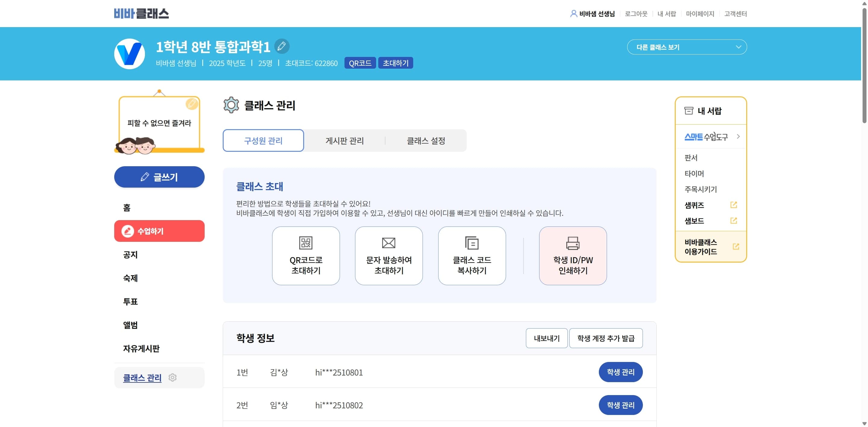Switch to 구성원 관리 tab
Image resolution: width=868 pixels, height=427 pixels.
pos(263,140)
